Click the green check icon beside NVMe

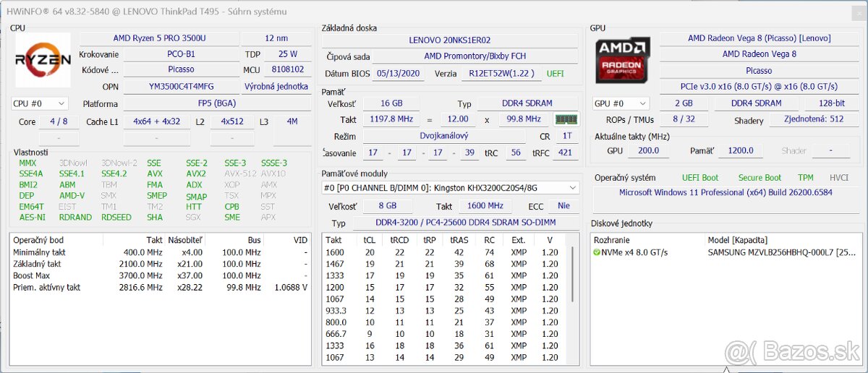597,252
